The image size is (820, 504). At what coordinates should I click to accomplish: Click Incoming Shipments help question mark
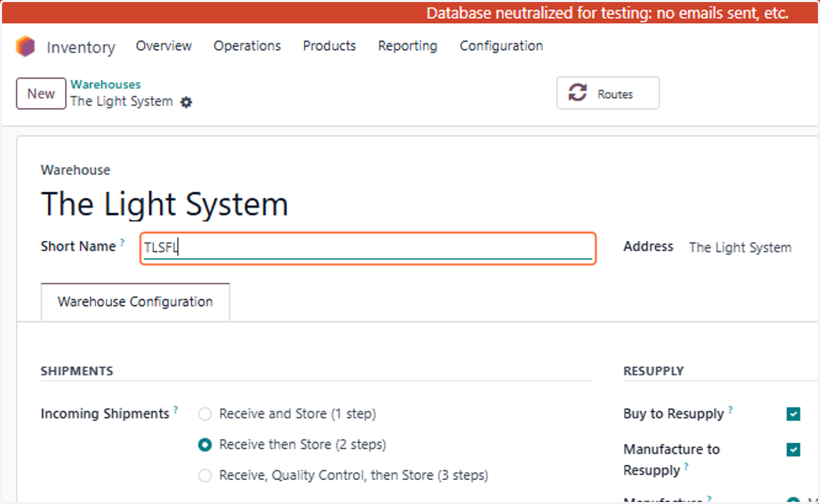point(176,410)
